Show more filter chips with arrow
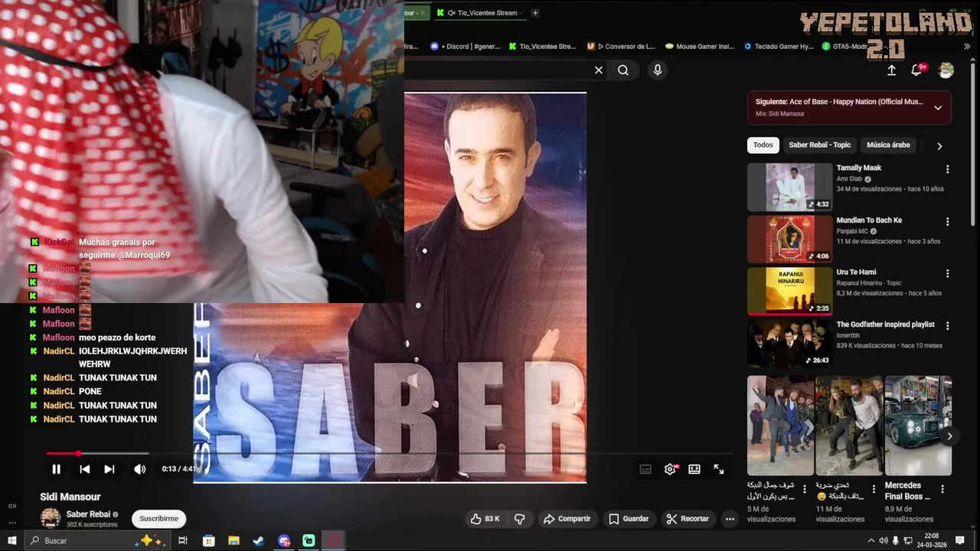 pos(939,145)
